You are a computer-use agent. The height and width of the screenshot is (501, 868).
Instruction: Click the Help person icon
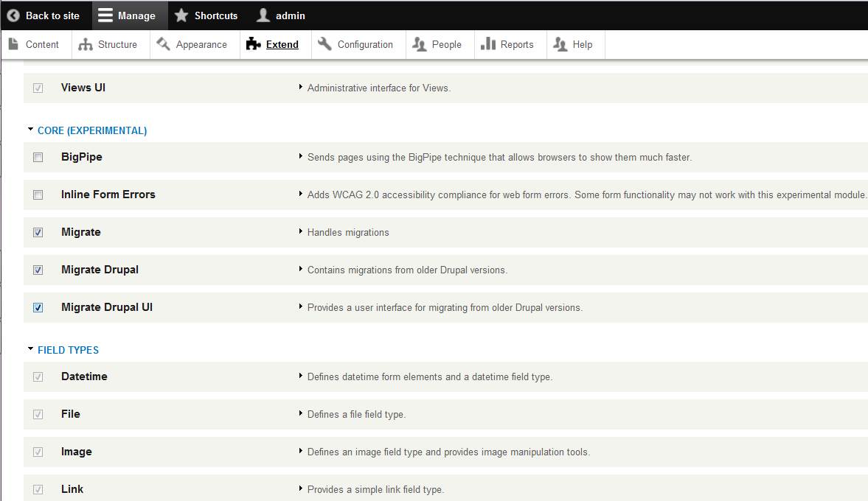(x=560, y=44)
